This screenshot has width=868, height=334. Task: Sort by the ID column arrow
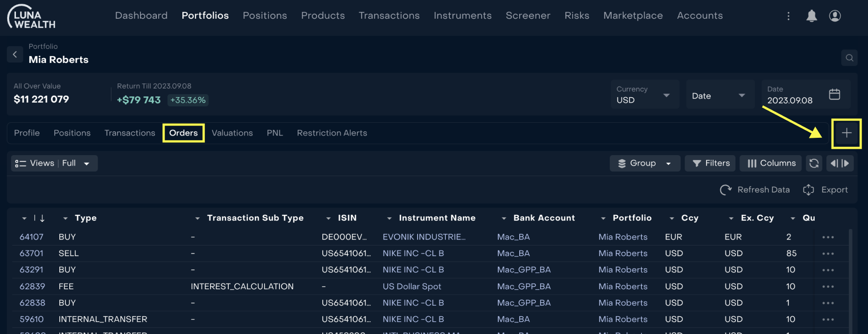pos(42,218)
